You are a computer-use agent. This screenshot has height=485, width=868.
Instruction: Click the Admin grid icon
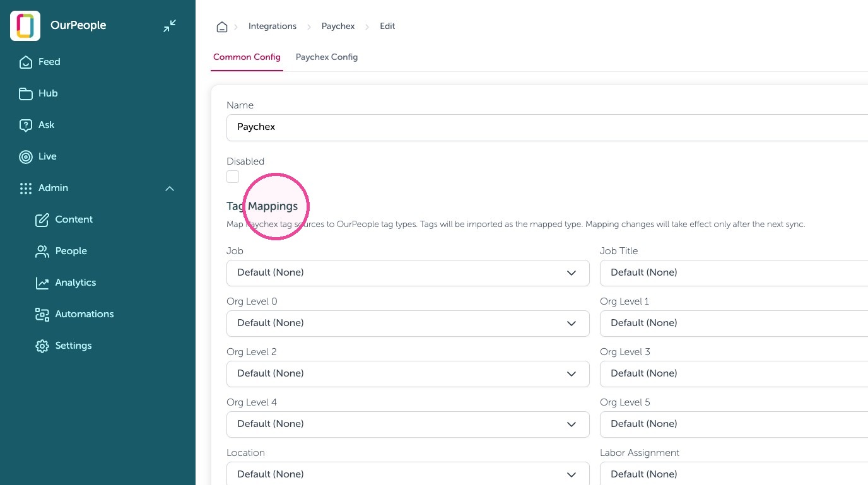click(26, 188)
